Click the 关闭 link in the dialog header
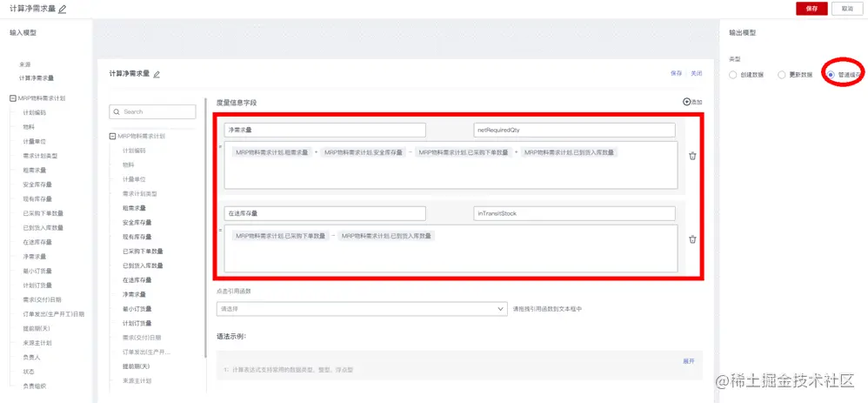Image resolution: width=868 pixels, height=403 pixels. tap(697, 73)
